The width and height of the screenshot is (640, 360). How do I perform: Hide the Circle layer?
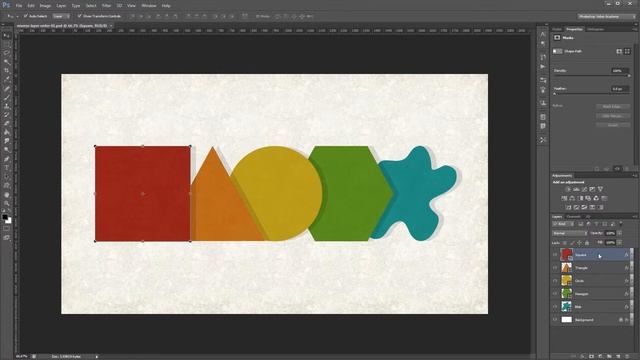pyautogui.click(x=555, y=281)
